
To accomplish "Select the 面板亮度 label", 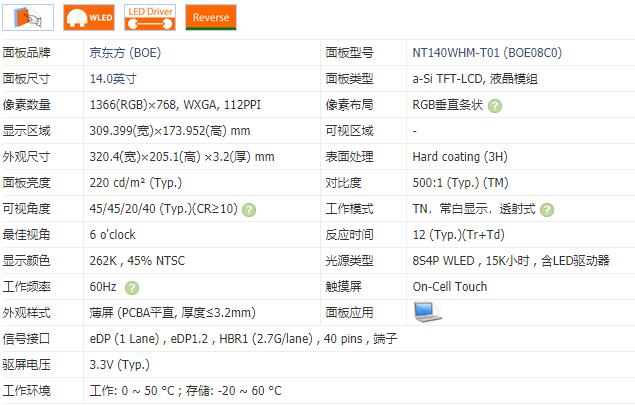I will [26, 183].
